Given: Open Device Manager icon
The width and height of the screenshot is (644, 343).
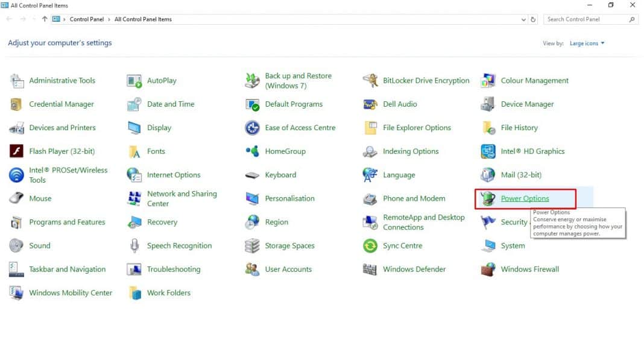Looking at the screenshot, I should tap(488, 104).
